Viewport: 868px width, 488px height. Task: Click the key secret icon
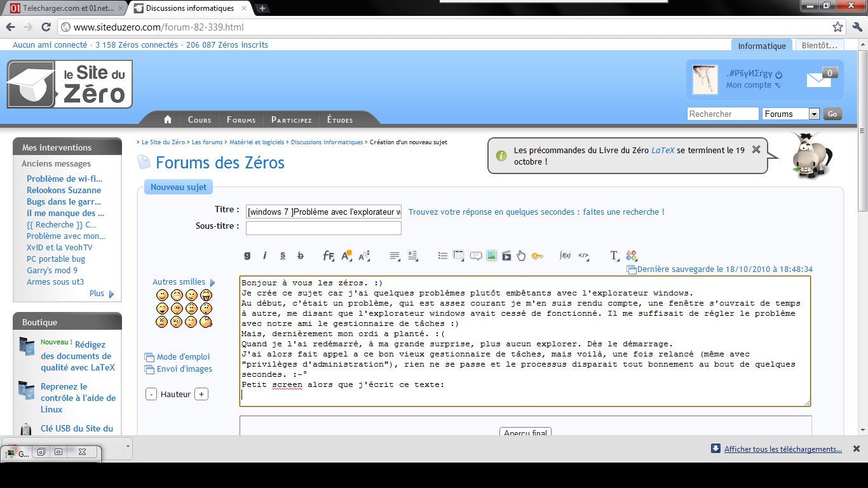pos(538,255)
